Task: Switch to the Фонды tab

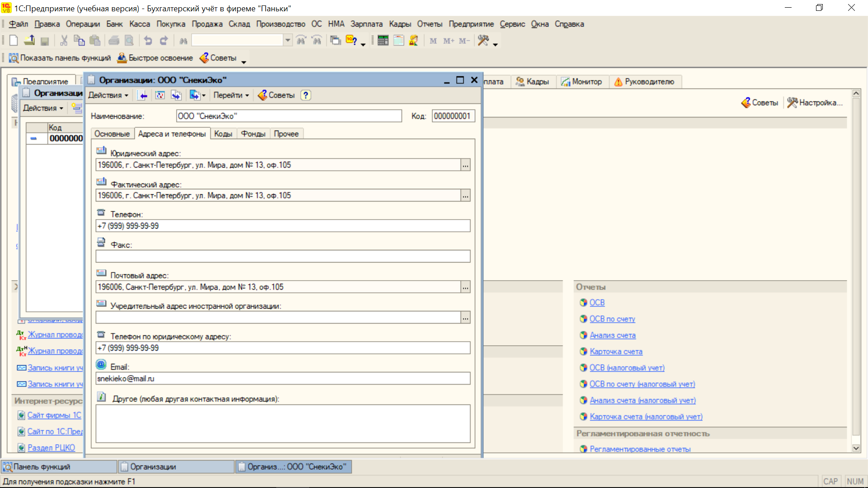Action: 253,134
